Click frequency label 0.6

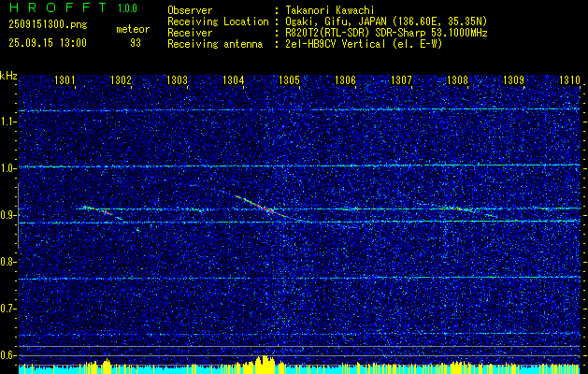point(7,355)
